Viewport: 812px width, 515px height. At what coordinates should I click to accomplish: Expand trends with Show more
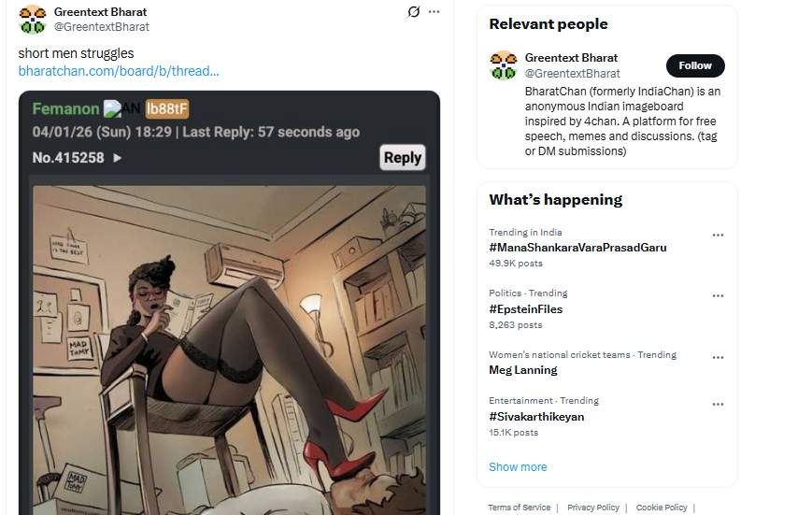click(x=518, y=467)
